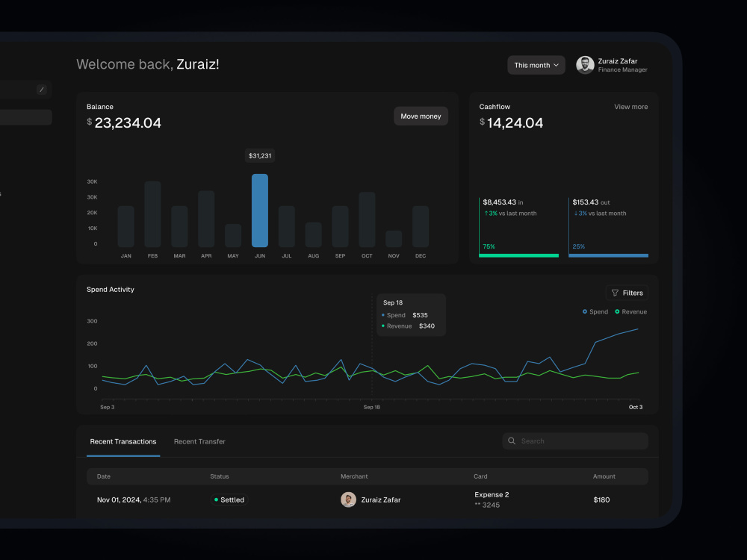
Task: Select the APR balance bar
Action: pos(206,219)
